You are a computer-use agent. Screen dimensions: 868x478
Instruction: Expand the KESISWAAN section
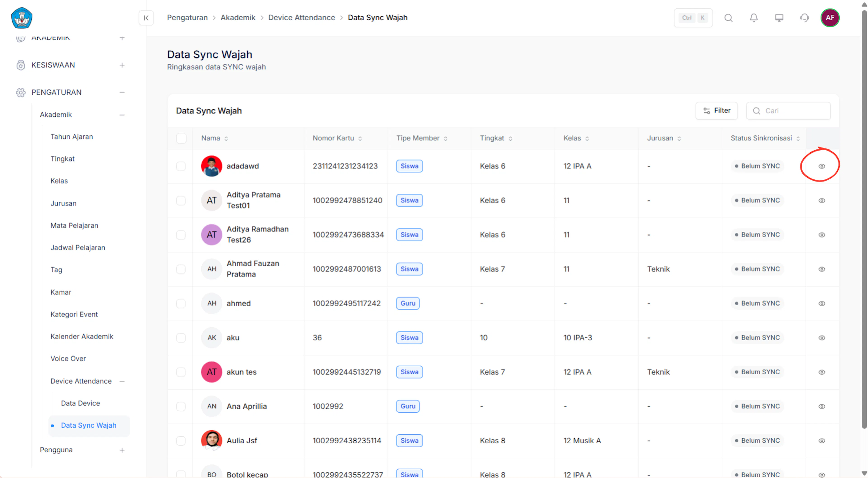point(122,65)
